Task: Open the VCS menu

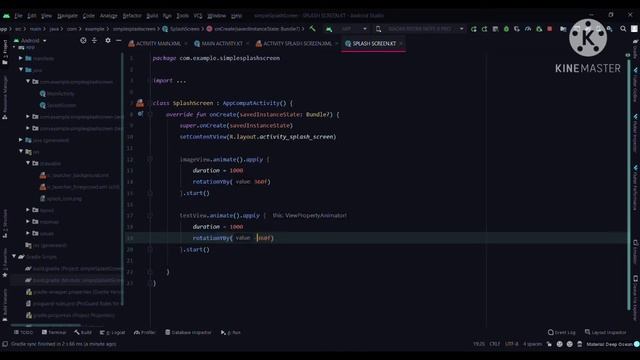Action: point(198,16)
